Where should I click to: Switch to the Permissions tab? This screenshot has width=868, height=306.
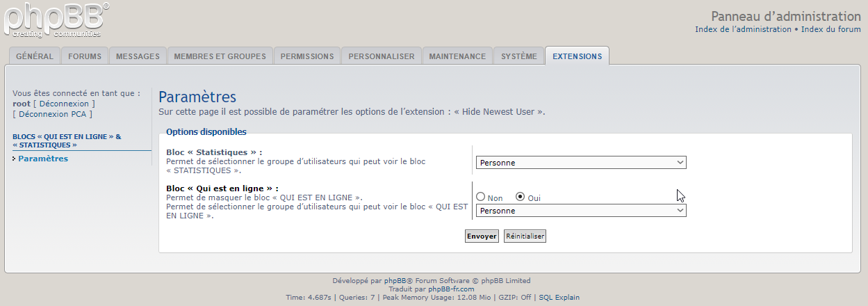click(307, 56)
